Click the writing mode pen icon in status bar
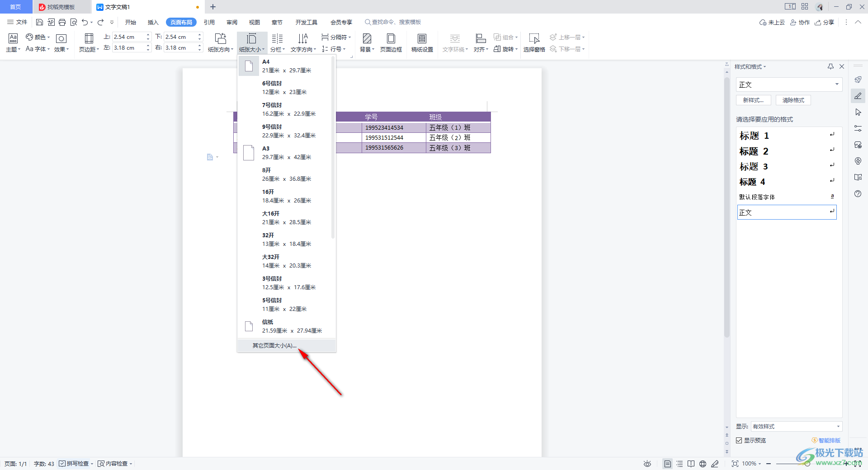Screen dimensions: 868x470 pyautogui.click(x=715, y=464)
